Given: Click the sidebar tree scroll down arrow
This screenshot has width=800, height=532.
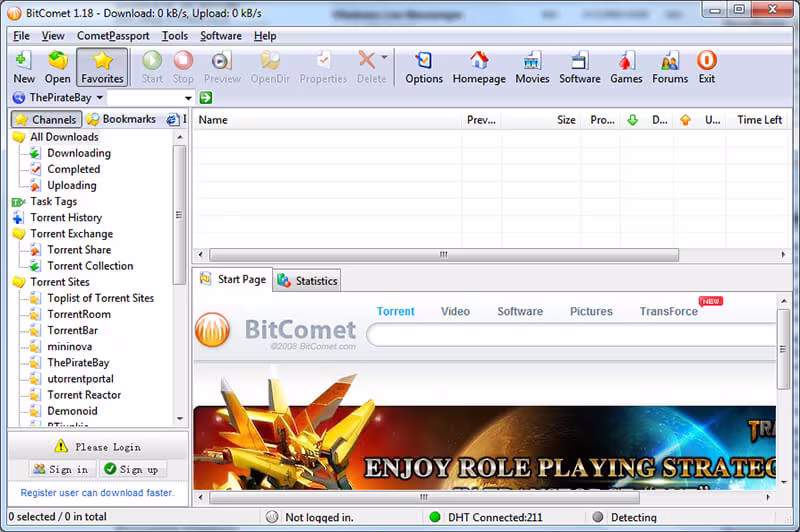Looking at the screenshot, I should [180, 419].
